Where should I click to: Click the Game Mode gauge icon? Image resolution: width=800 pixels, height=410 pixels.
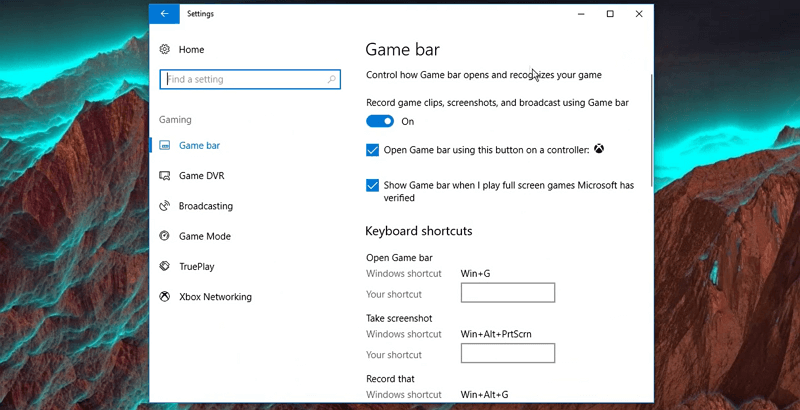(x=164, y=236)
